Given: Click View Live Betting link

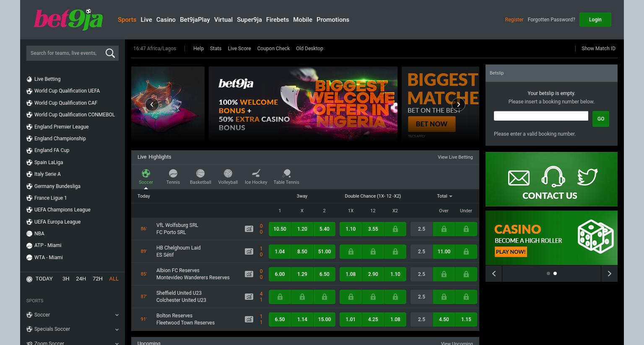Looking at the screenshot, I should (x=455, y=157).
